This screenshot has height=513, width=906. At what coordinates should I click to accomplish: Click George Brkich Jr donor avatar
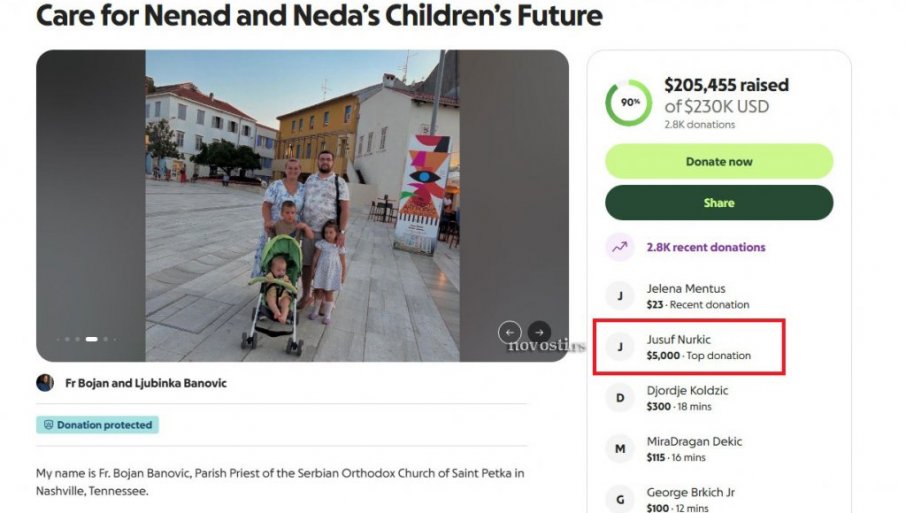[620, 498]
